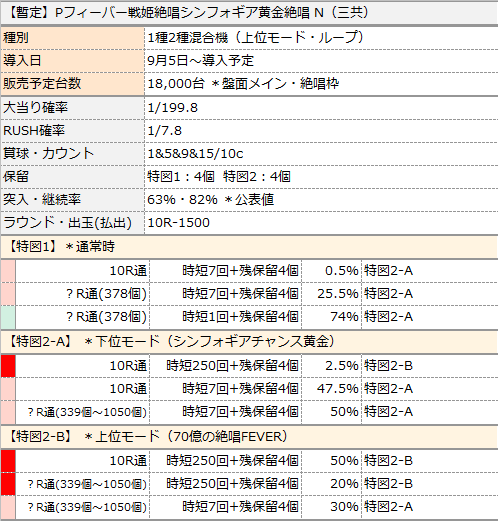Image resolution: width=498 pixels, height=521 pixels.
Task: Click '50%' in the 特図2-B section
Action: [344, 461]
